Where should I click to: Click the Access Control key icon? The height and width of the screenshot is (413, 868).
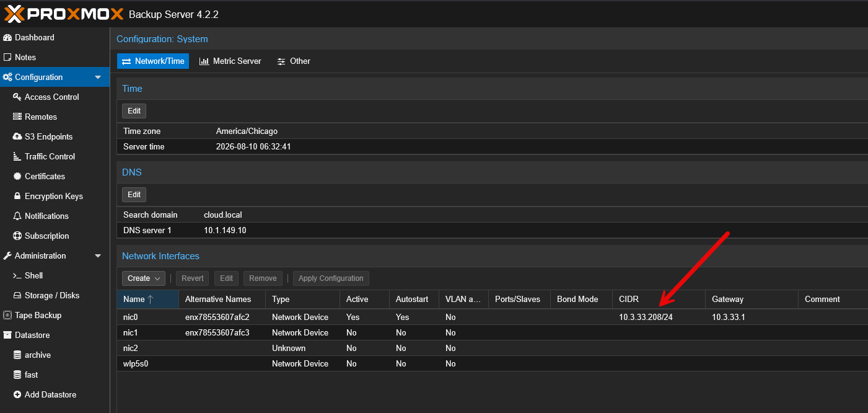tap(17, 97)
